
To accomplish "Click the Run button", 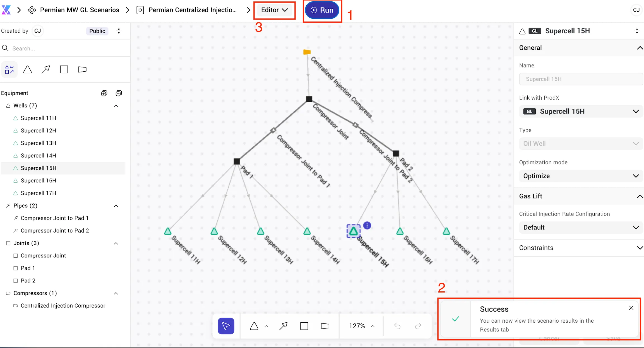I will [x=322, y=10].
